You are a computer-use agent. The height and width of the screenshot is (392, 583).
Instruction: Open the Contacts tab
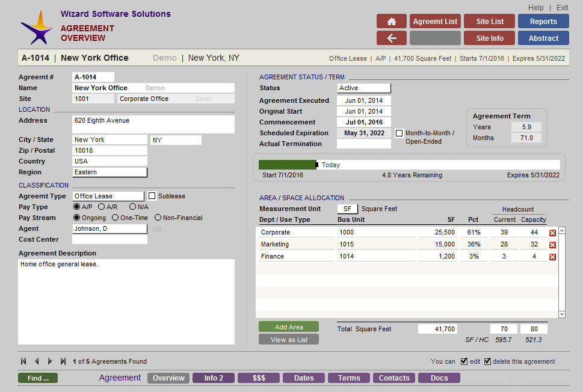[394, 378]
